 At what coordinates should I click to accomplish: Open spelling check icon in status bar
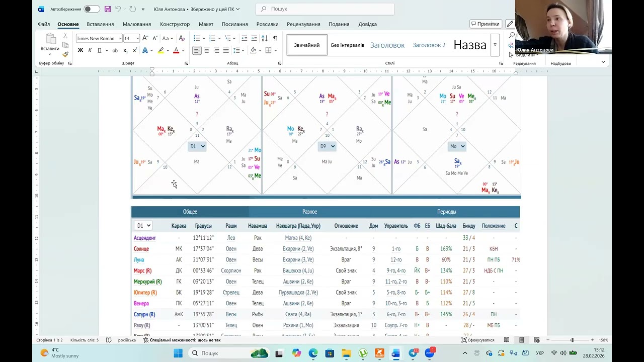pyautogui.click(x=109, y=340)
